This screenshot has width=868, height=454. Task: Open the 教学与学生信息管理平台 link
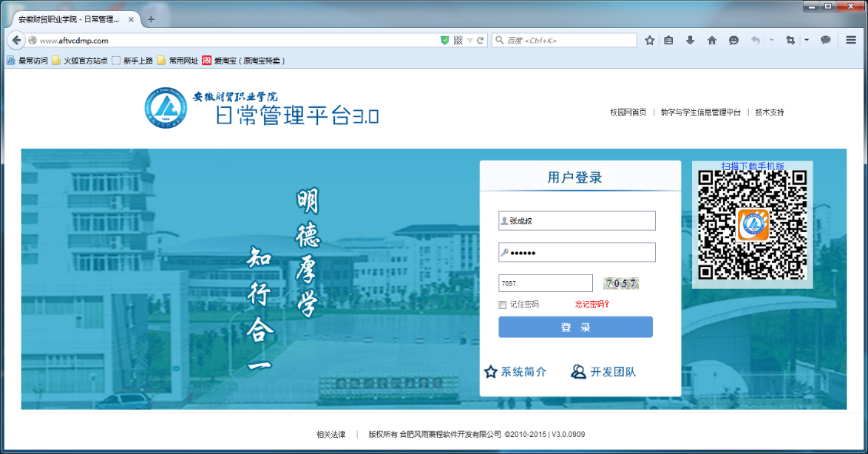700,112
